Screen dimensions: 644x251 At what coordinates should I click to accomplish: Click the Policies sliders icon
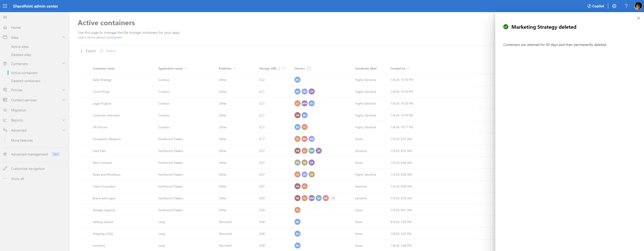tap(5, 90)
